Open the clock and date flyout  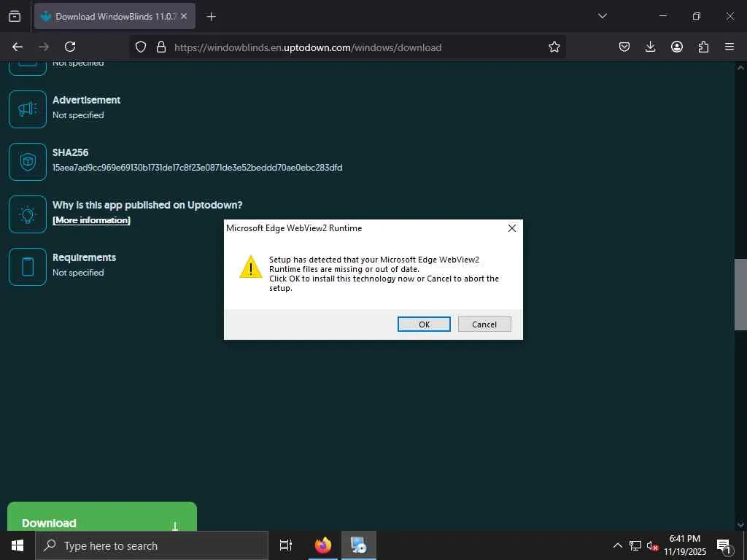pos(685,545)
